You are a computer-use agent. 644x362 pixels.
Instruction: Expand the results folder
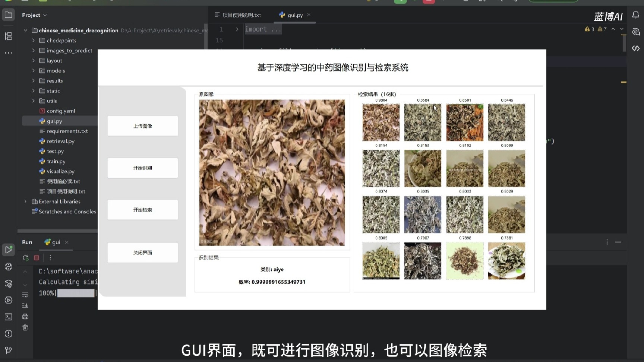[x=33, y=81]
